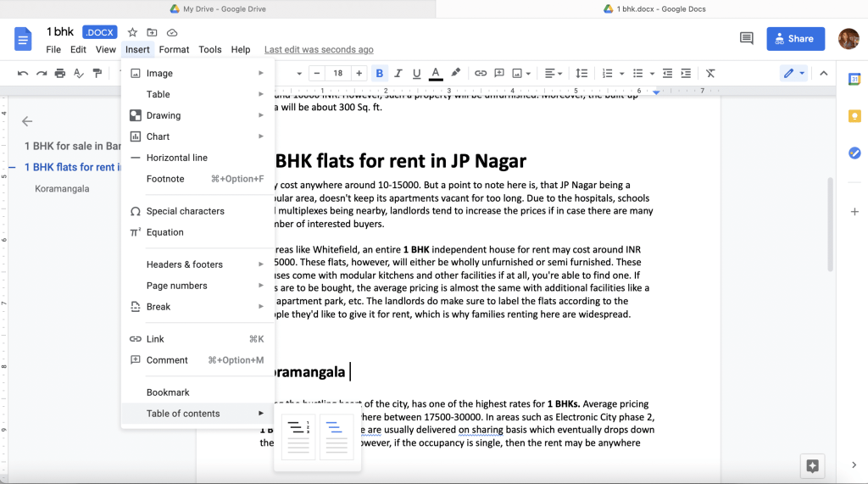This screenshot has width=868, height=484.
Task: Click the insert link toolbar icon
Action: coord(481,73)
